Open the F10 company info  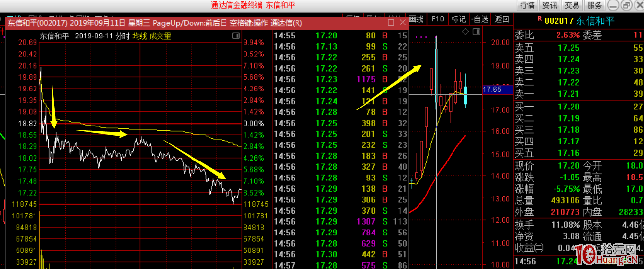(x=437, y=19)
